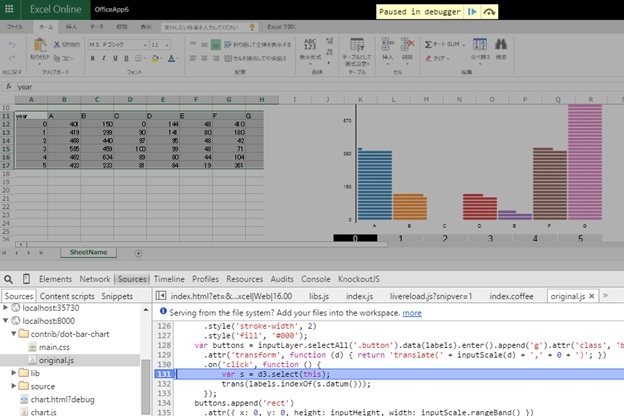Click the Undo arrow in ribbon

click(x=12, y=45)
